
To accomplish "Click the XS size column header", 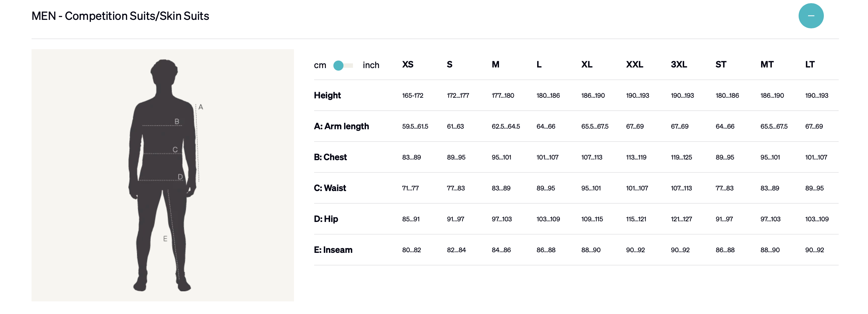I will [x=408, y=64].
